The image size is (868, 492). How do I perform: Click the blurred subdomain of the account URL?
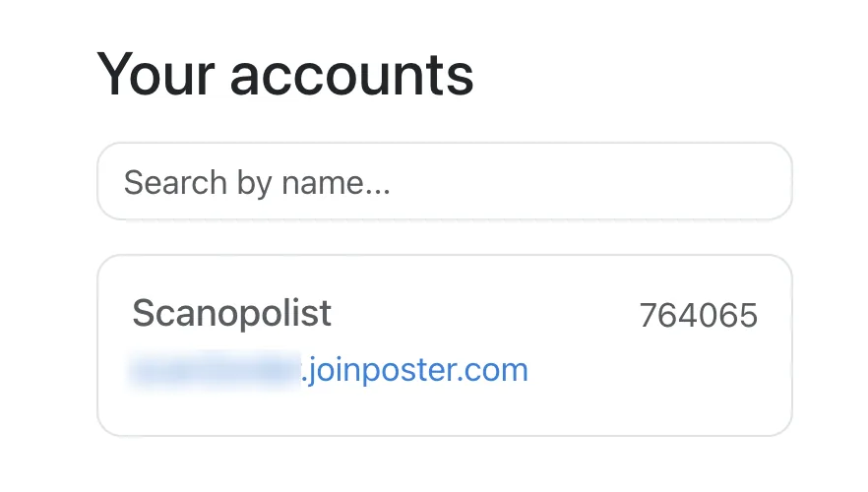pos(215,370)
